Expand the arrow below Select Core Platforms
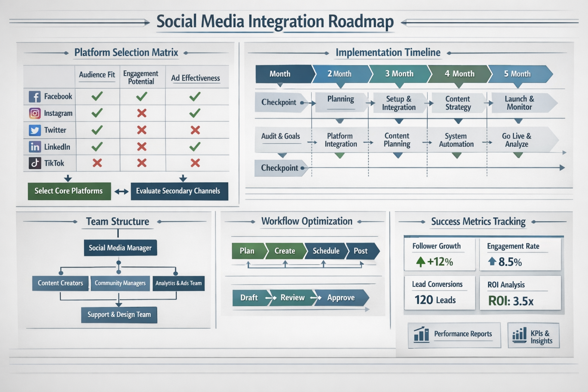Image resolution: width=588 pixels, height=392 pixels. [x=68, y=178]
